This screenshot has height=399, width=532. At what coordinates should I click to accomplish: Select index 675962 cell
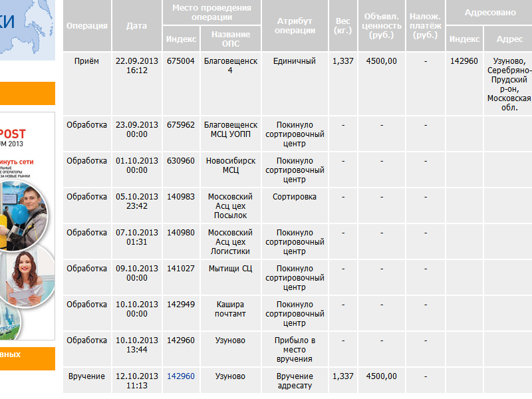181,134
